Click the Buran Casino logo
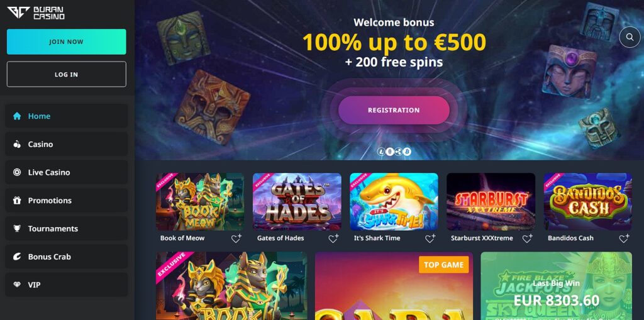 pyautogui.click(x=36, y=13)
